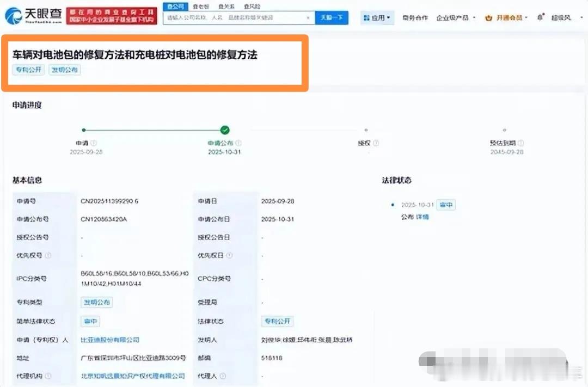Click the info icon next to 授权 step

click(x=376, y=143)
